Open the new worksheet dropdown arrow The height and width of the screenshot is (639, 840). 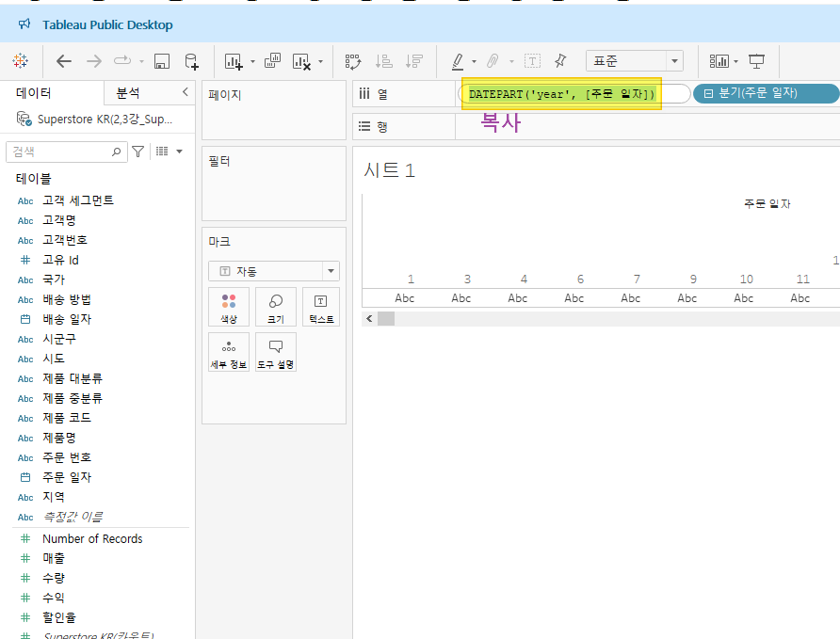pyautogui.click(x=253, y=61)
